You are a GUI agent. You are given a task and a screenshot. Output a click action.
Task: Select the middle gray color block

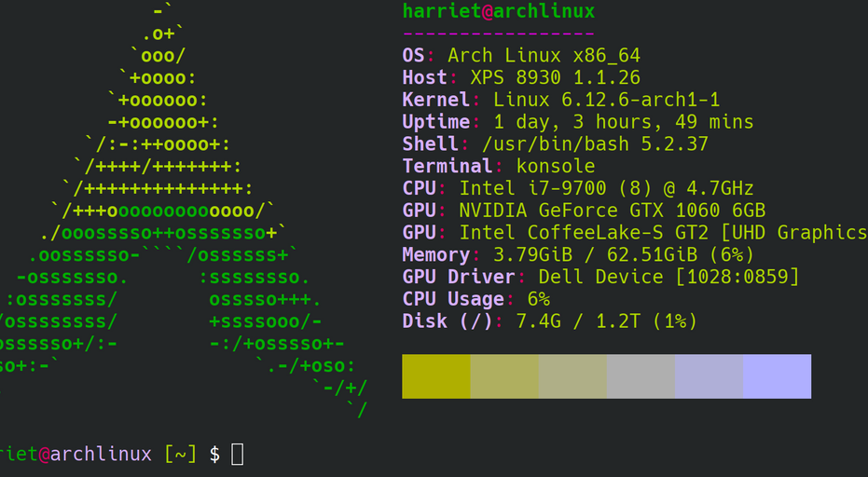coord(641,376)
